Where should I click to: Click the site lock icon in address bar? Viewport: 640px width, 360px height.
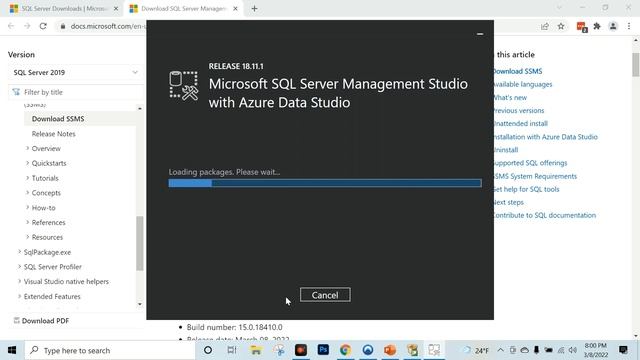pyautogui.click(x=62, y=26)
